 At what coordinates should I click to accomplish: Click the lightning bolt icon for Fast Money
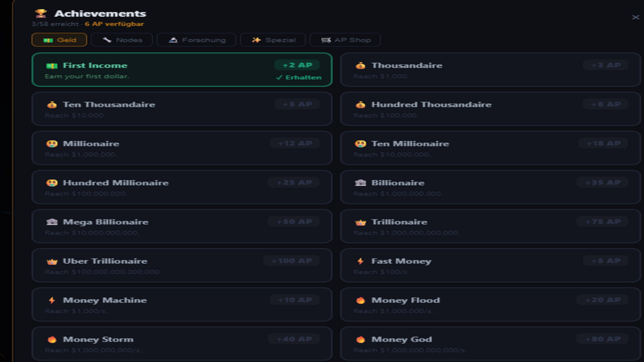click(360, 261)
